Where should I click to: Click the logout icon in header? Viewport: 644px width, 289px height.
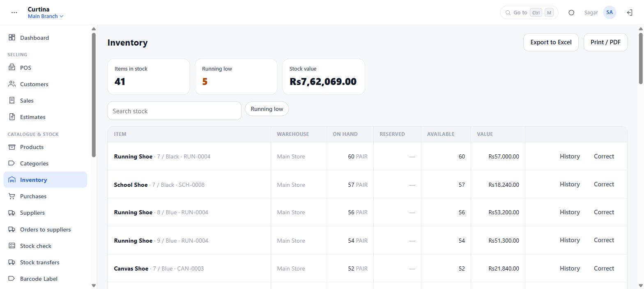(x=629, y=13)
